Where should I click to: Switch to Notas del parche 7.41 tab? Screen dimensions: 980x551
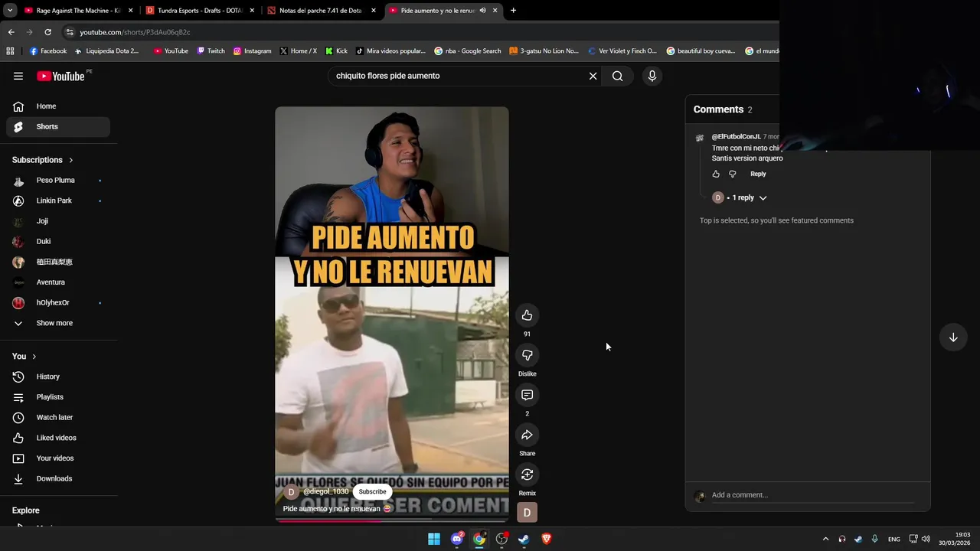[x=320, y=10]
